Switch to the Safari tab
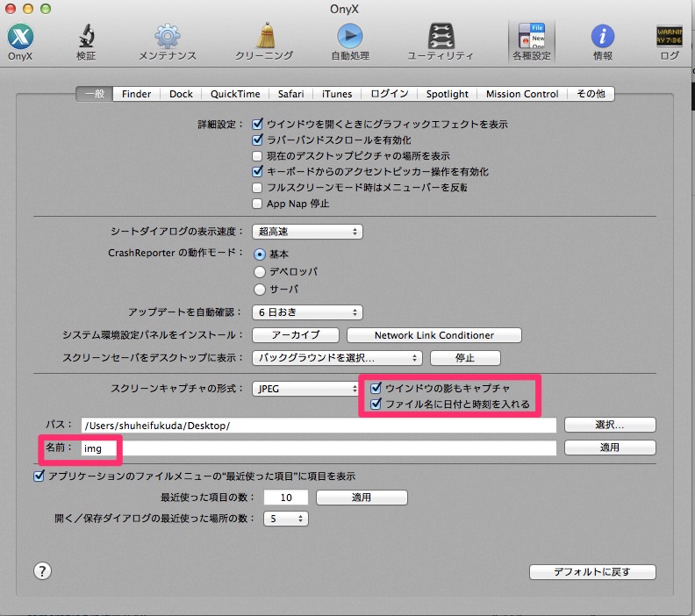The image size is (695, 616). pos(290,94)
